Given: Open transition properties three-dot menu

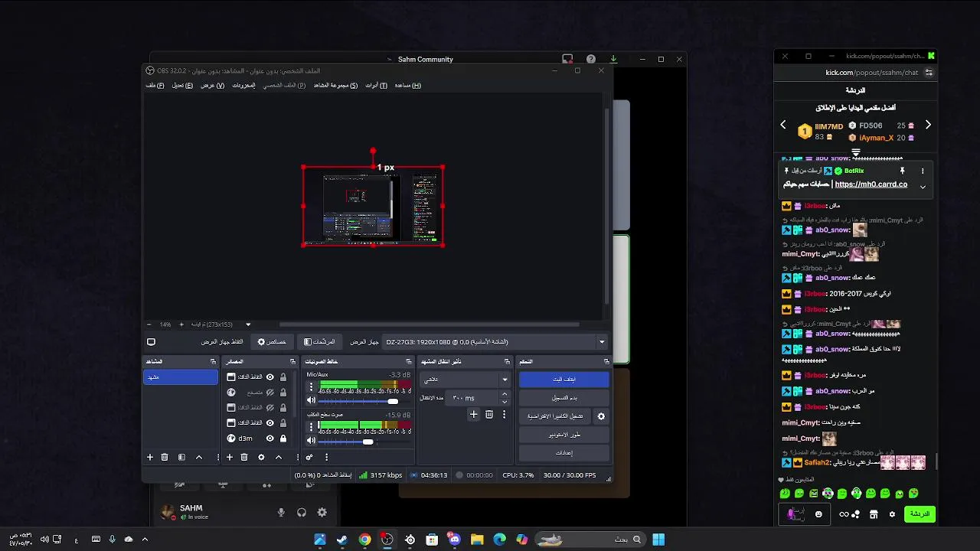Looking at the screenshot, I should click(504, 414).
